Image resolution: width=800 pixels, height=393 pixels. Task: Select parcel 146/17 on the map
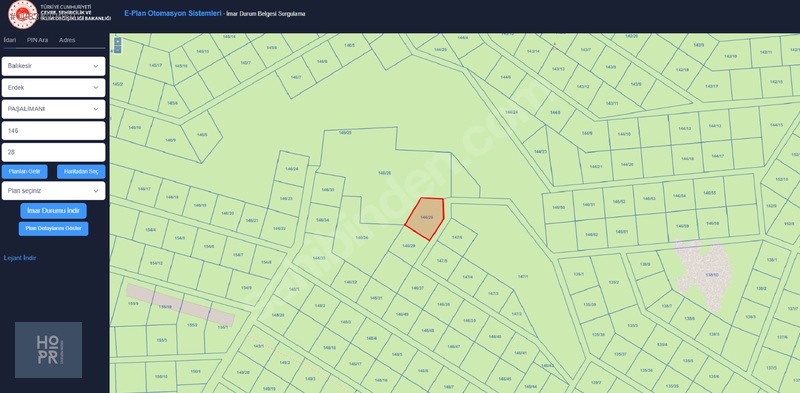[x=145, y=189]
